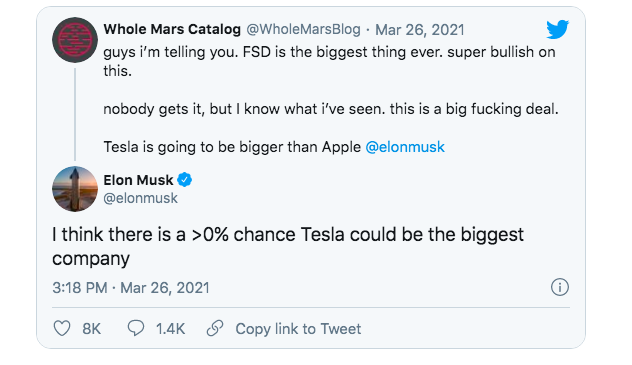The width and height of the screenshot is (632, 365).
Task: Click the Twitter bird logo
Action: [x=557, y=29]
